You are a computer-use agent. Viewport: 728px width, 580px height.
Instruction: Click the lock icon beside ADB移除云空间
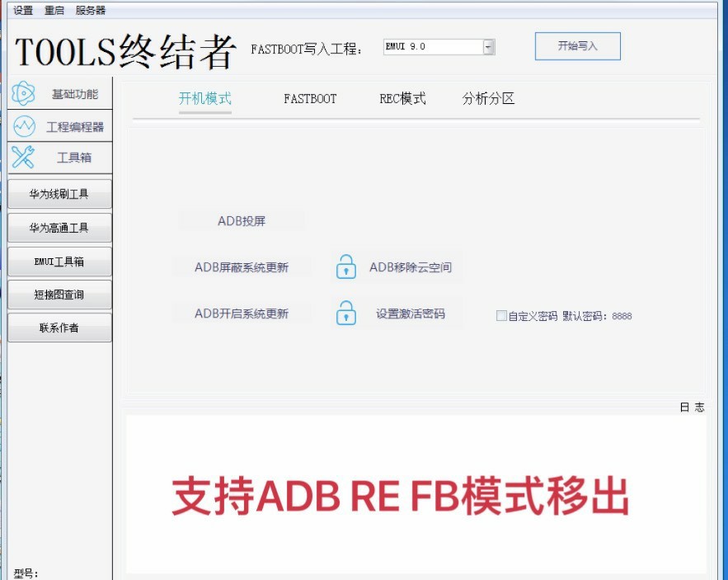pos(345,267)
